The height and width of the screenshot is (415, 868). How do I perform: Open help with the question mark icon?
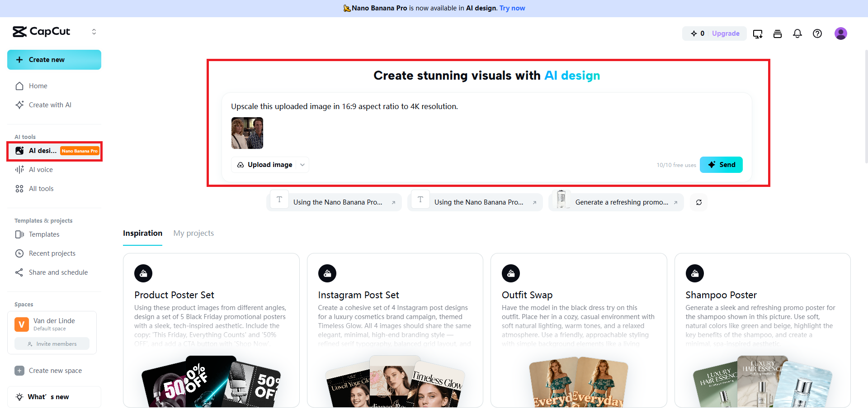pyautogui.click(x=817, y=33)
